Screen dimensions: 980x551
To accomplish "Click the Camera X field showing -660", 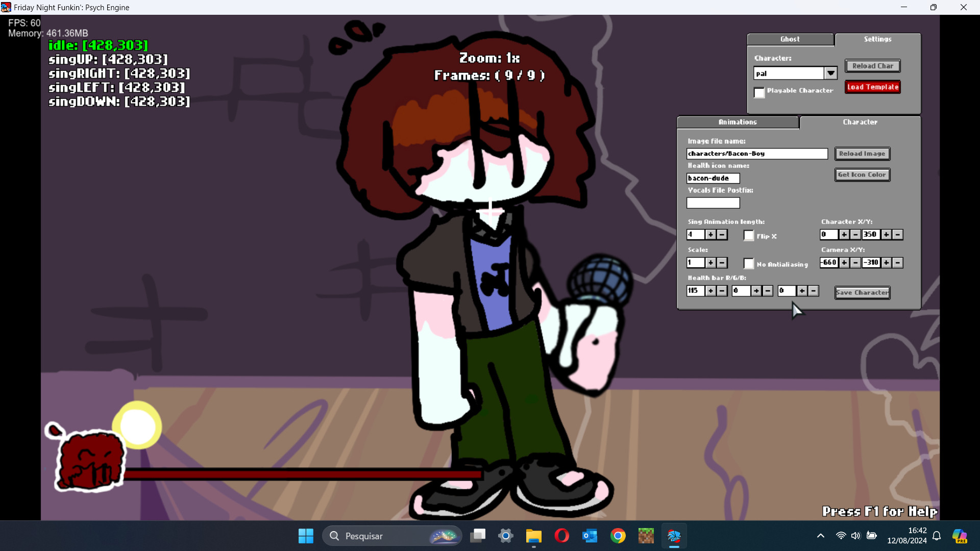I will pos(829,263).
